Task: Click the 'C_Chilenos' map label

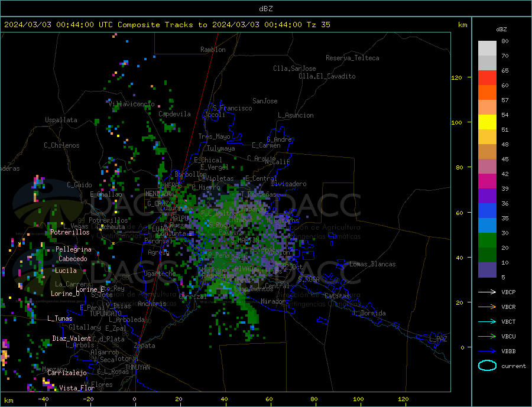Action: coord(61,145)
